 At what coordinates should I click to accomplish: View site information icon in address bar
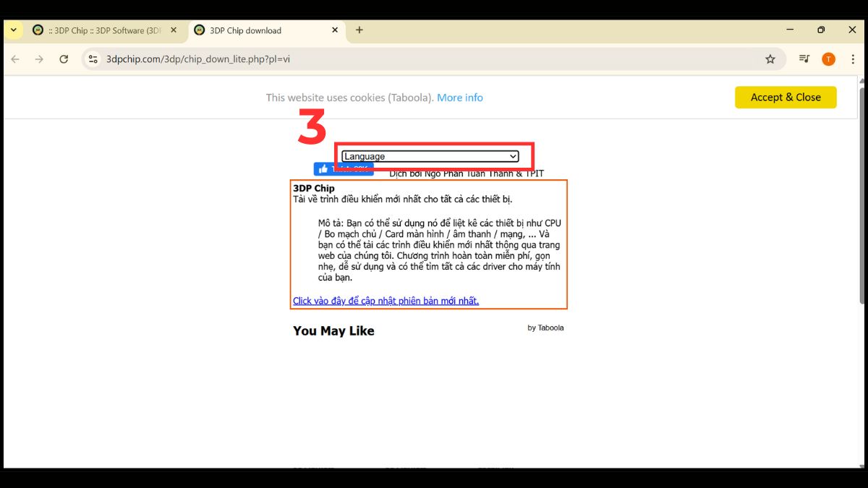(x=93, y=59)
